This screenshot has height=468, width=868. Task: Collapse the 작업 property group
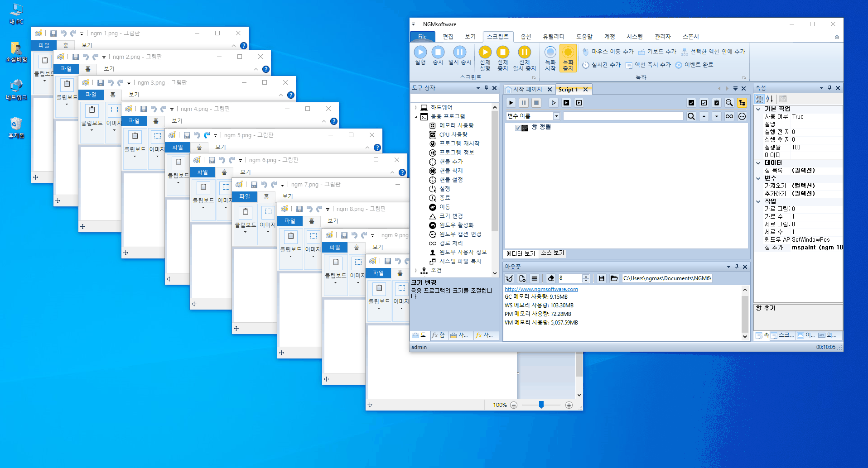point(758,201)
